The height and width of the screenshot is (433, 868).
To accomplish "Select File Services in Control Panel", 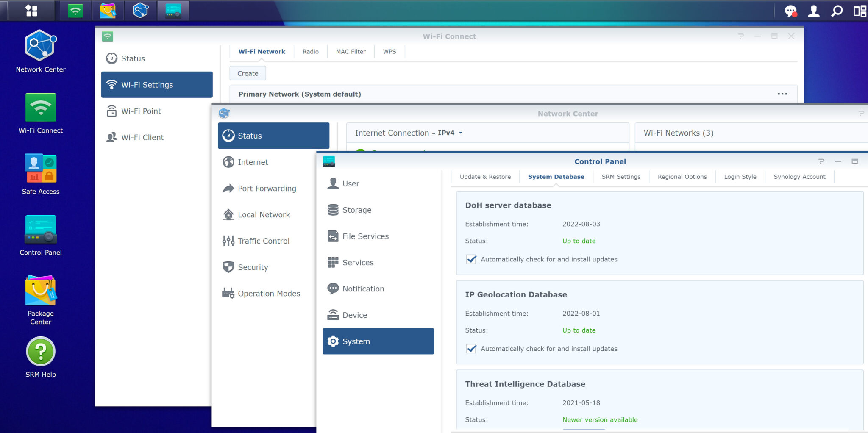I will pos(378,236).
